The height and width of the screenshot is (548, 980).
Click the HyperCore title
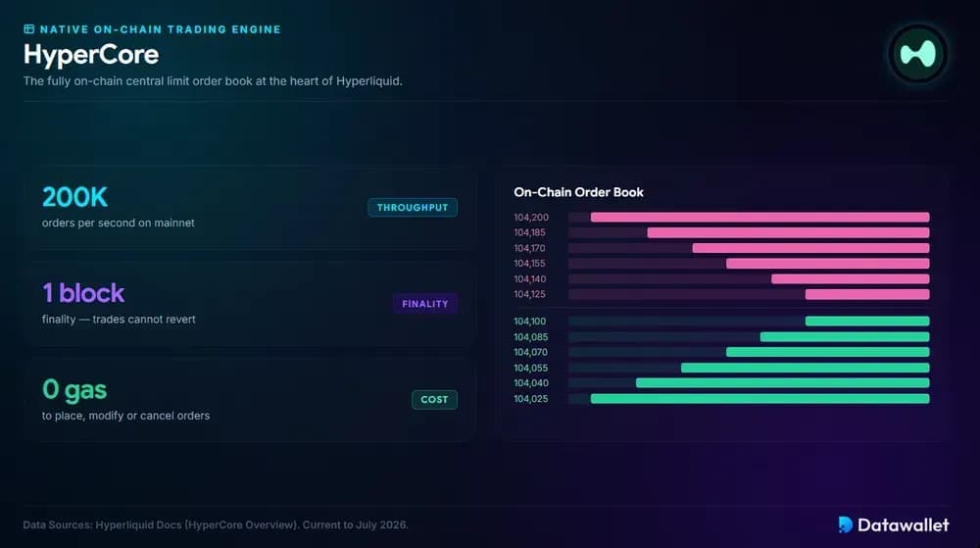(91, 54)
